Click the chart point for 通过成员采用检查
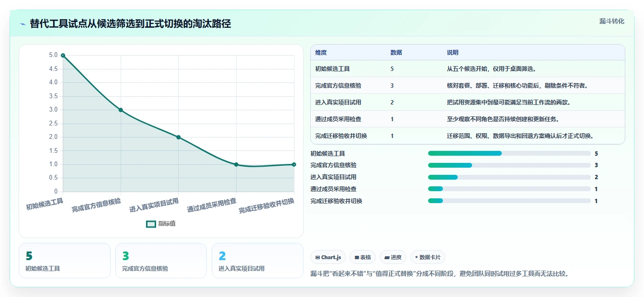Viewport: 644px width, 297px height. pos(236,164)
